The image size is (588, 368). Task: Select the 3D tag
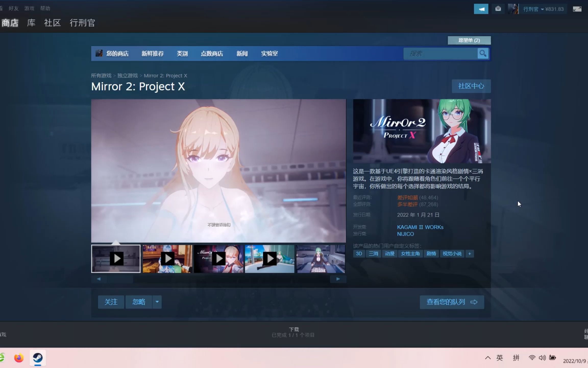359,254
